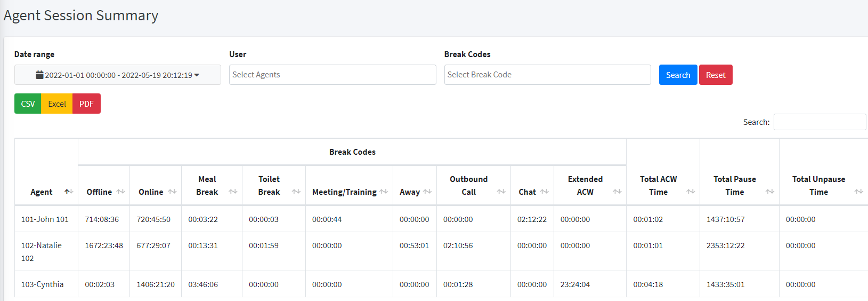Sort table by Agent column arrow
The image size is (868, 301).
point(69,192)
